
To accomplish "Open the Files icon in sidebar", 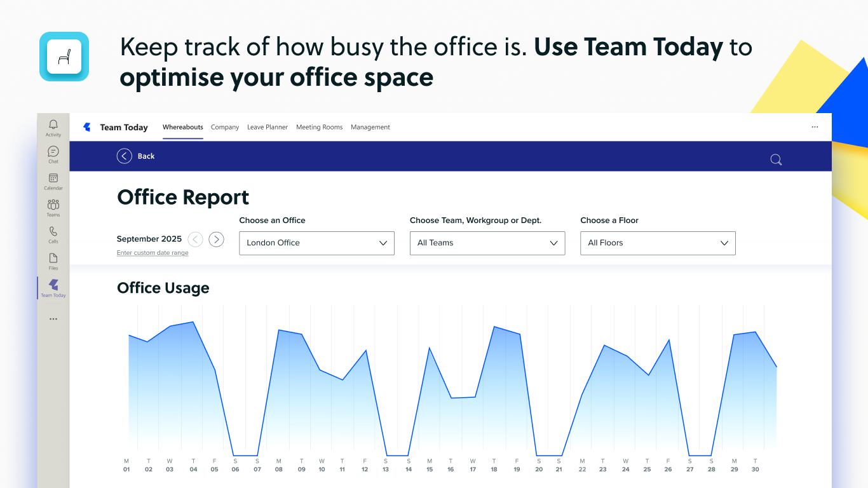I will click(53, 258).
